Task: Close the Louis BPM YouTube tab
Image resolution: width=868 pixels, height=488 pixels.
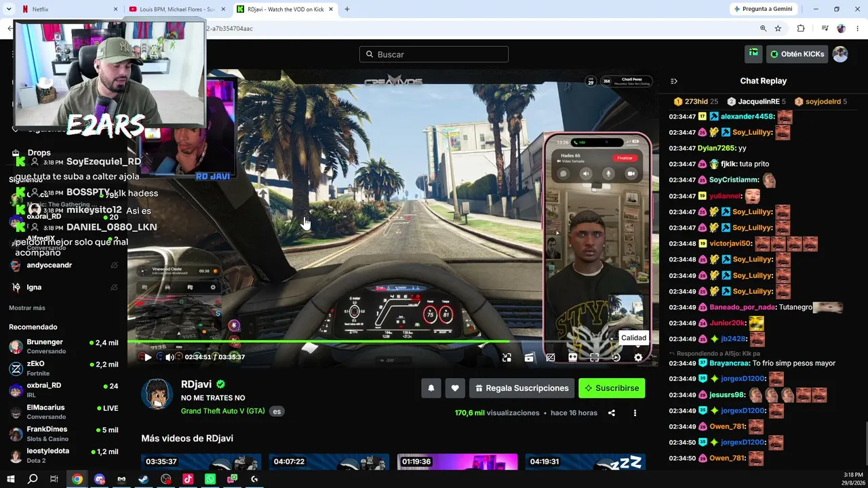Action: click(x=224, y=9)
